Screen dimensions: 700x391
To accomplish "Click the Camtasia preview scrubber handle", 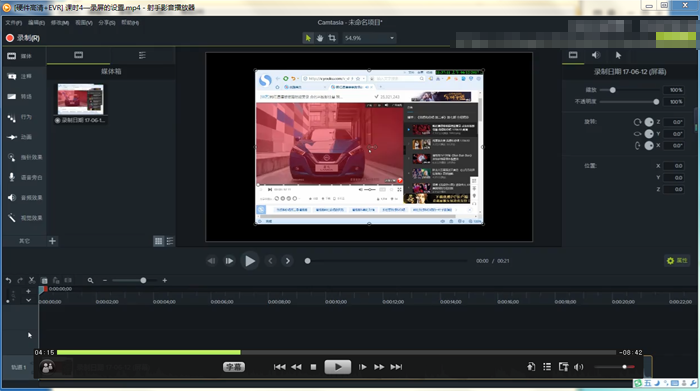I will [308, 261].
